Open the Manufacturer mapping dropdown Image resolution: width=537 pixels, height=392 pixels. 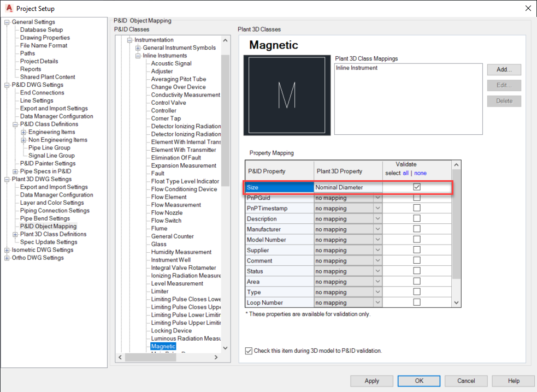[377, 229]
